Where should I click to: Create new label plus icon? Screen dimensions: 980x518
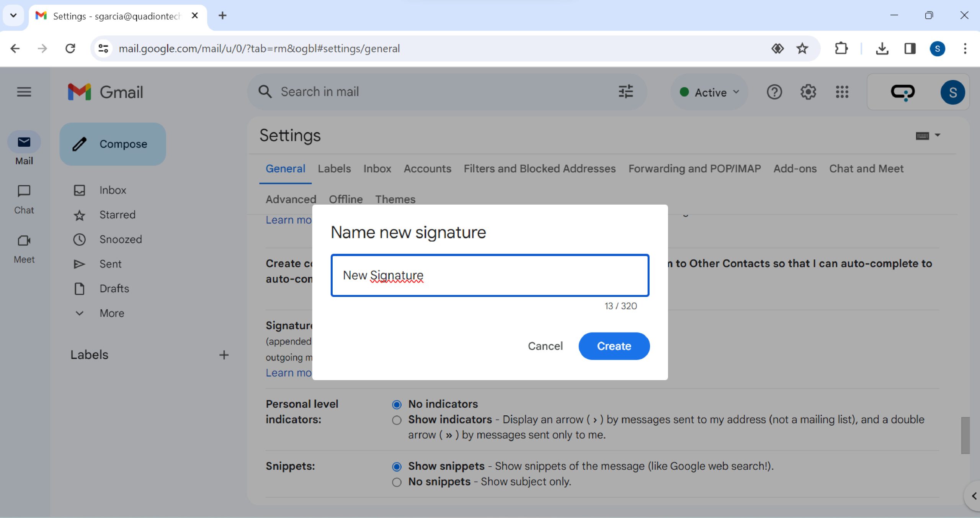tap(224, 355)
